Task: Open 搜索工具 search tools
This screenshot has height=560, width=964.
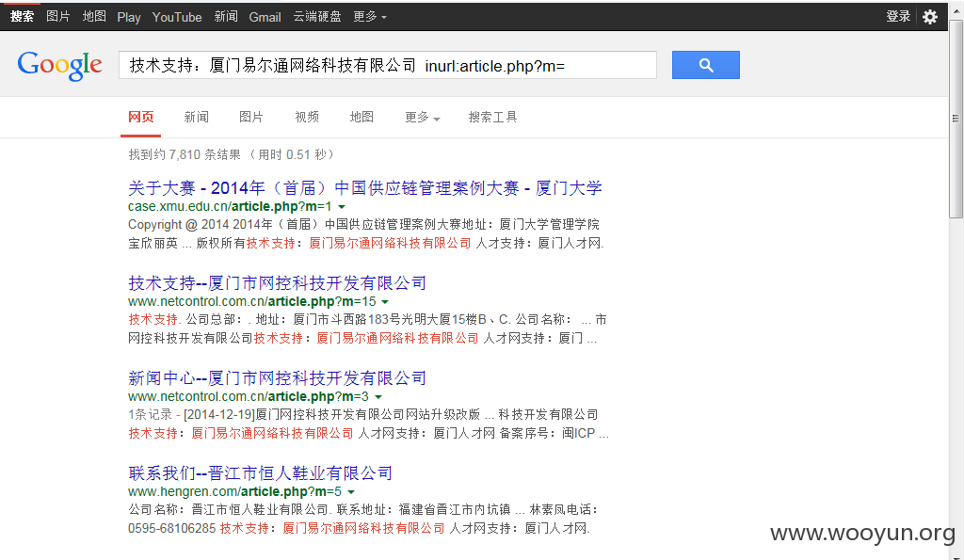Action: tap(492, 118)
